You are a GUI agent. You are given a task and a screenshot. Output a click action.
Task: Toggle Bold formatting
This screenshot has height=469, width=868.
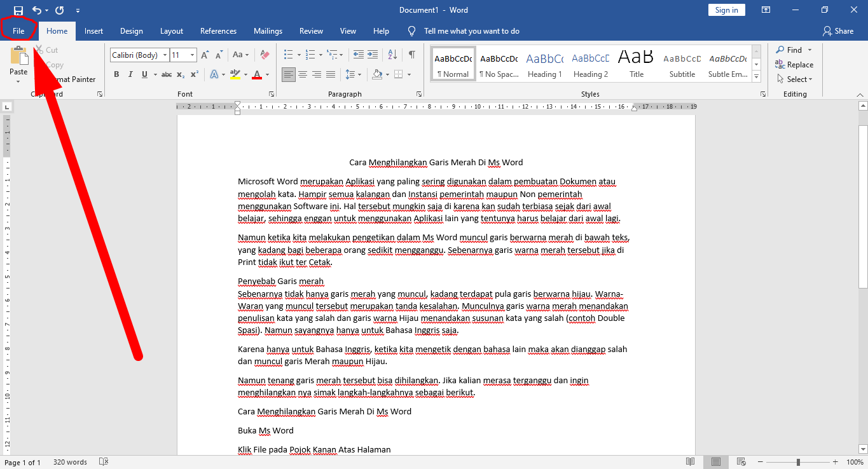coord(116,74)
